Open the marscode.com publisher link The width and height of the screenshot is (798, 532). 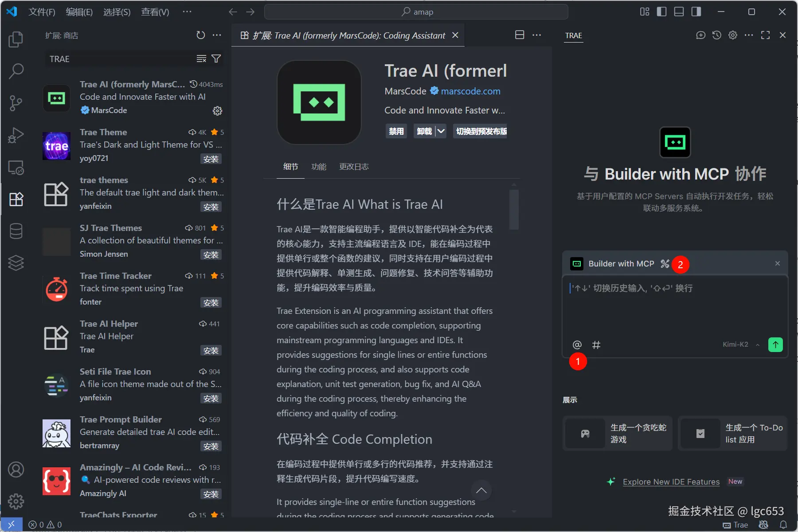click(x=471, y=91)
